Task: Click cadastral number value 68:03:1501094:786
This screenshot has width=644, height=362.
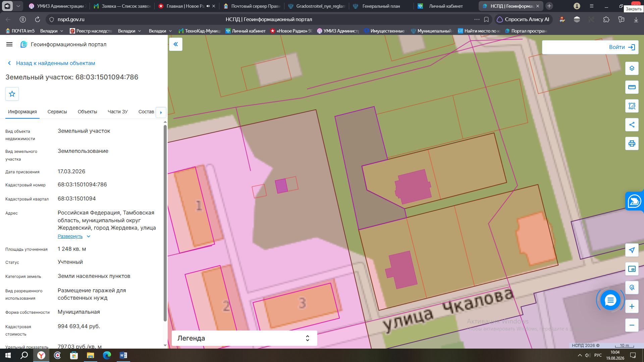Action: (82, 185)
